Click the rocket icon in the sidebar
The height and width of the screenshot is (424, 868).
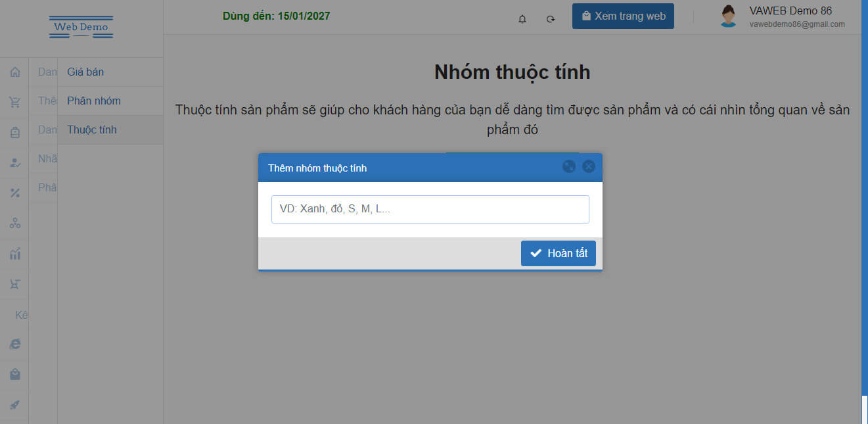tap(14, 404)
